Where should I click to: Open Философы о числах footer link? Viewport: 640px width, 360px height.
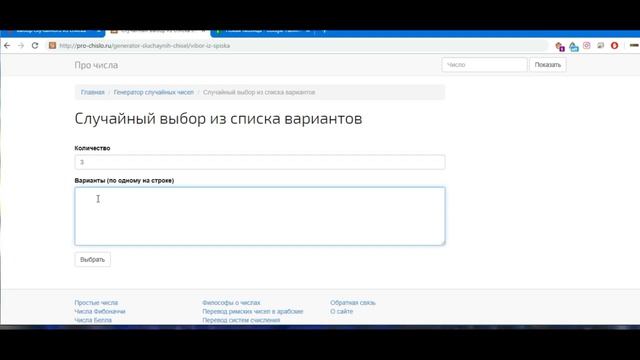[231, 302]
